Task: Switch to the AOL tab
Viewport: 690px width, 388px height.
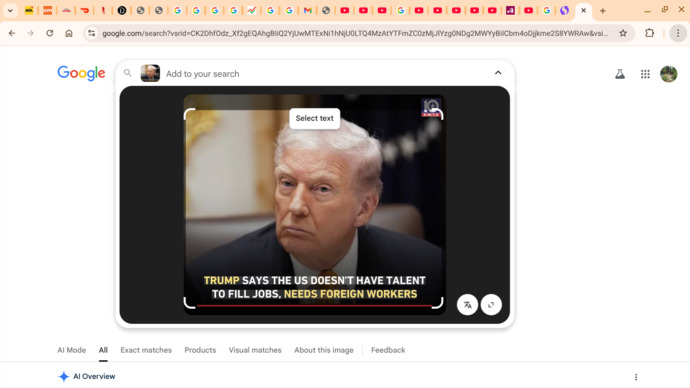Action: click(x=29, y=11)
